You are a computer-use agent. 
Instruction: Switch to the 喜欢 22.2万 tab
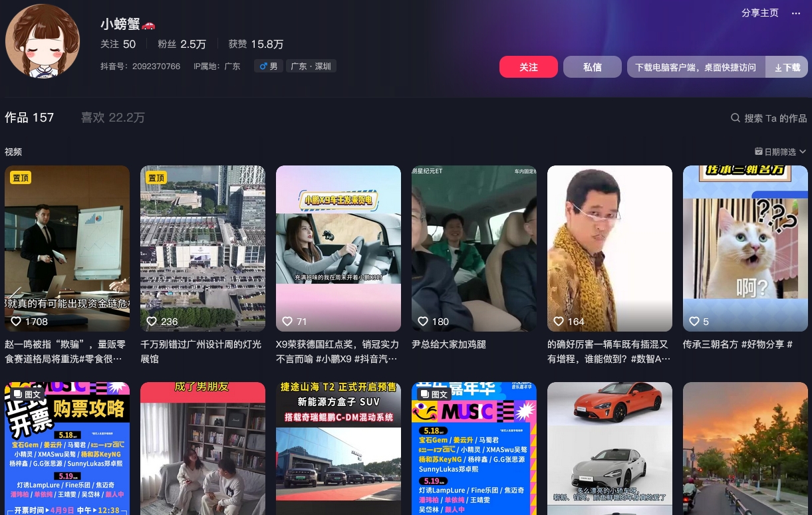coord(112,118)
